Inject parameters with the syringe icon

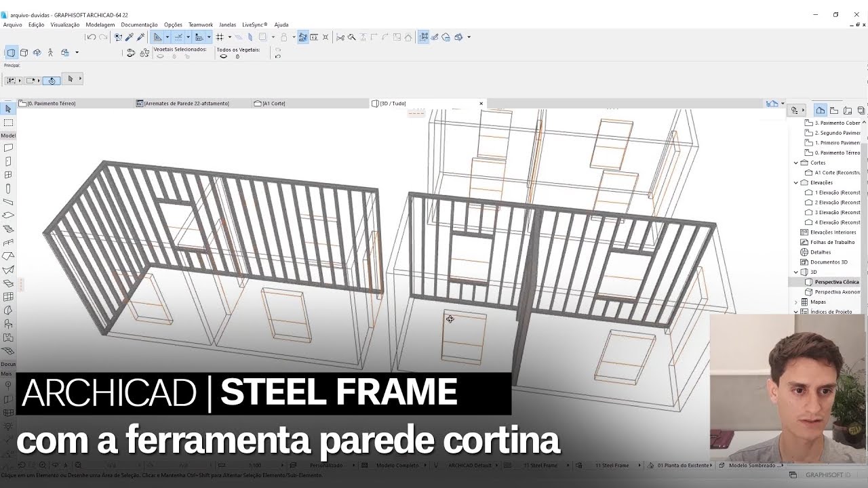pyautogui.click(x=140, y=37)
